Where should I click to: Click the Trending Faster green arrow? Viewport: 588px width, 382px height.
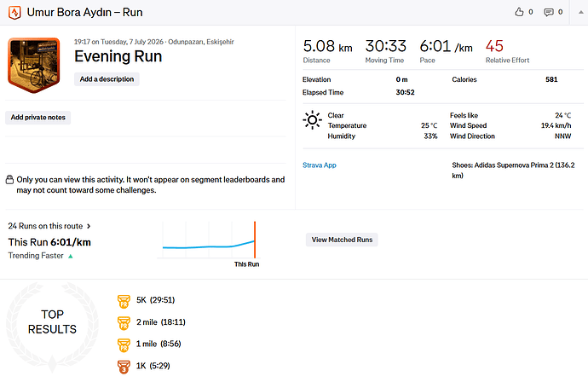pyautogui.click(x=71, y=257)
